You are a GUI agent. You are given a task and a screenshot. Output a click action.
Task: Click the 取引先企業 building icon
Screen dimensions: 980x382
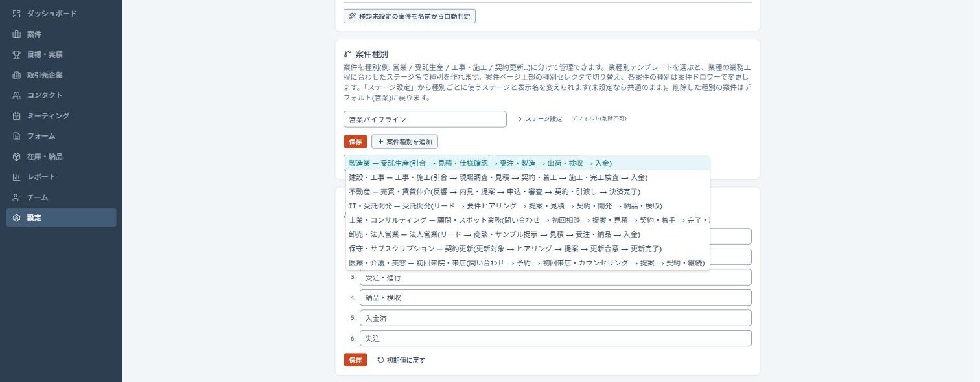pos(17,75)
